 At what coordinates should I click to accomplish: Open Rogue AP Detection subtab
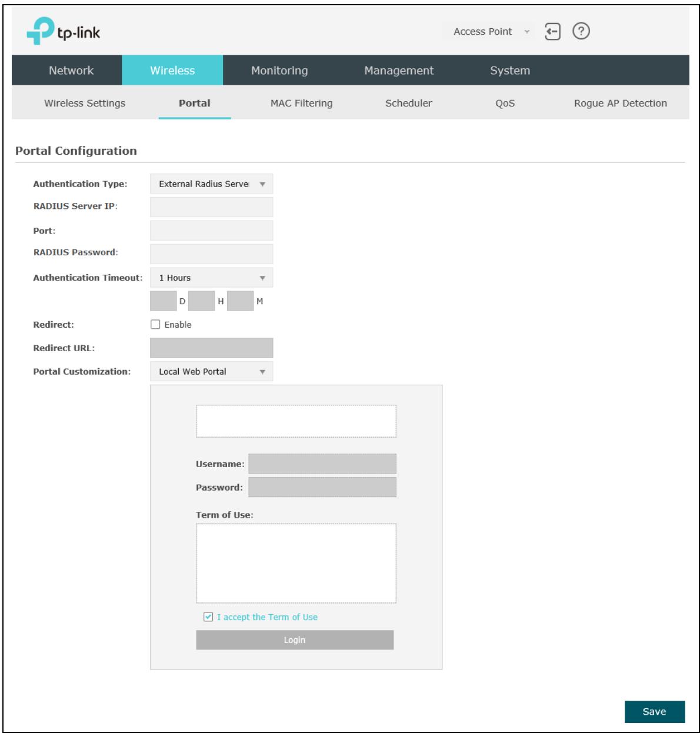(621, 103)
